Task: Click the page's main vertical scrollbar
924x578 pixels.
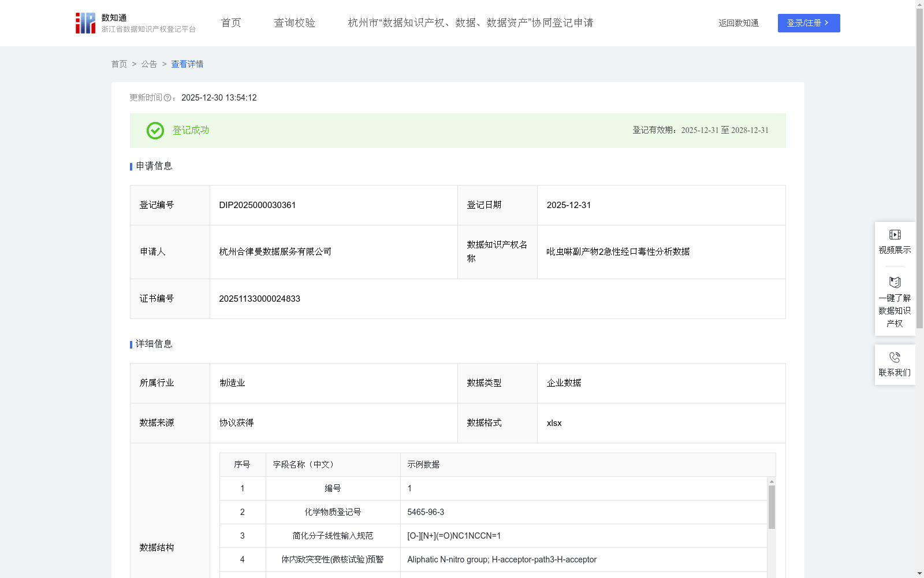Action: pyautogui.click(x=919, y=168)
